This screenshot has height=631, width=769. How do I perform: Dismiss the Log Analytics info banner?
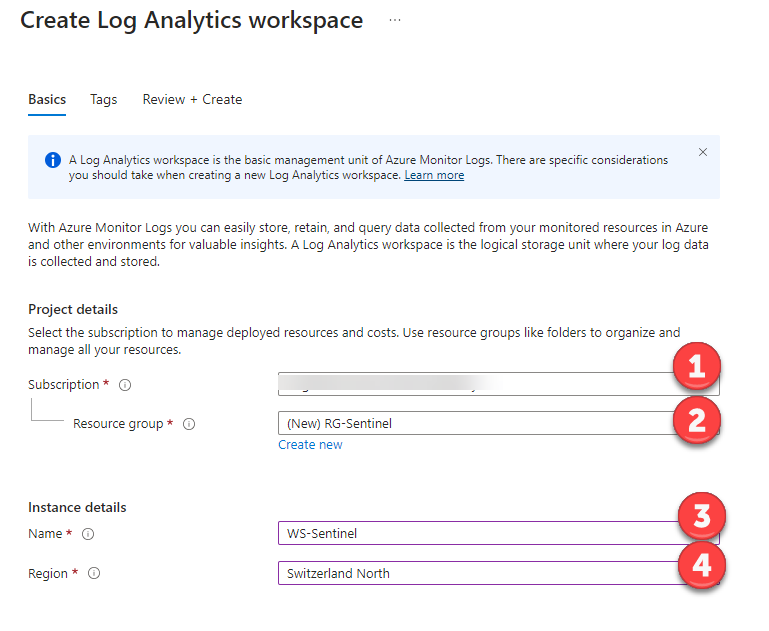[x=702, y=152]
